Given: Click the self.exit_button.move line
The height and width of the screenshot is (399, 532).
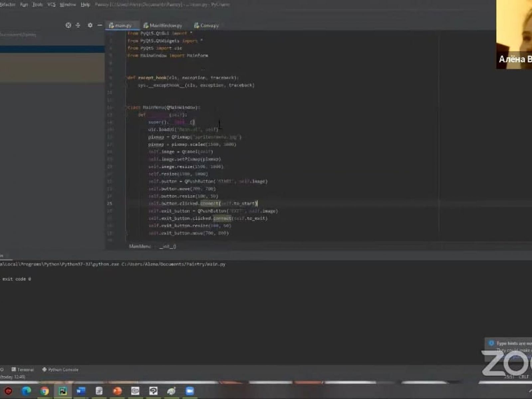Looking at the screenshot, I should [x=189, y=233].
